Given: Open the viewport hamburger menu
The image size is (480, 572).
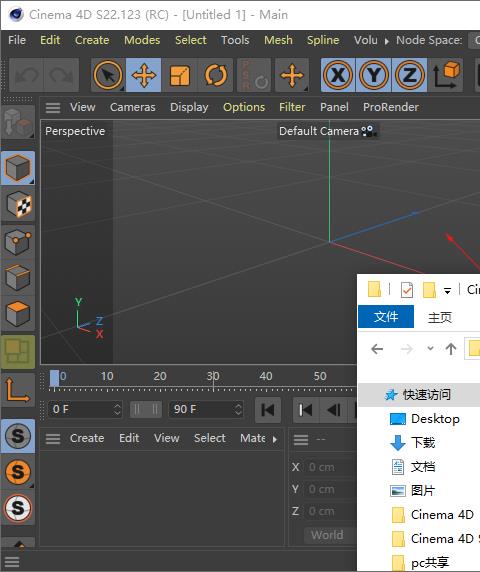Looking at the screenshot, I should (53, 108).
